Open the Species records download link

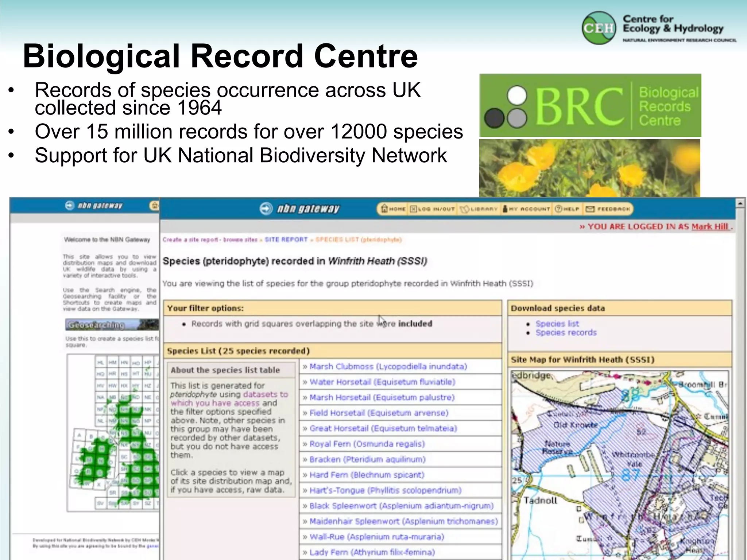pyautogui.click(x=566, y=332)
